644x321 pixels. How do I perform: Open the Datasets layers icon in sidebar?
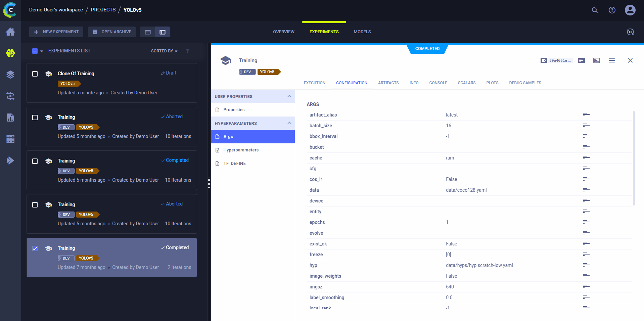click(x=10, y=75)
